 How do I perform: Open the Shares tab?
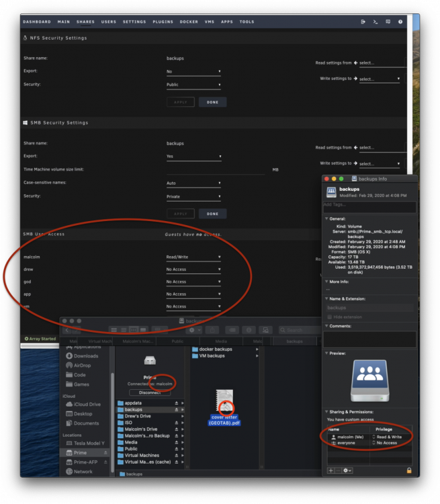85,22
